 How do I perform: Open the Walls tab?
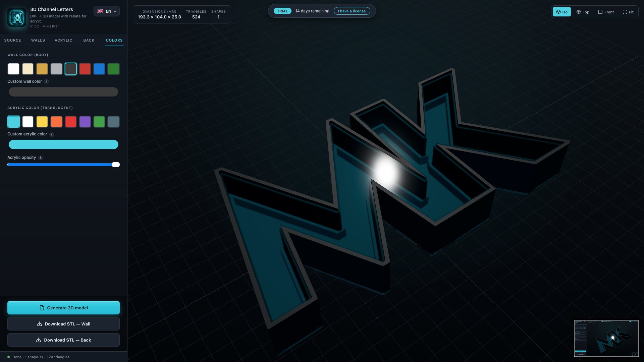[38, 40]
